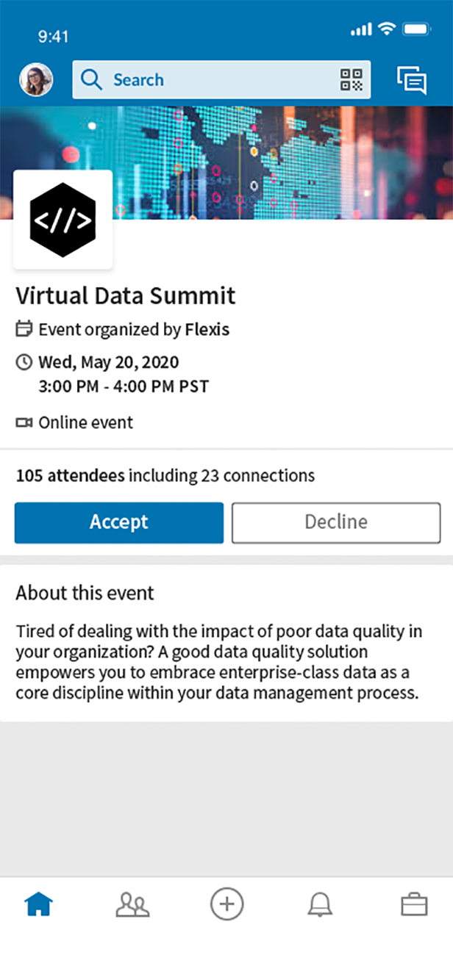Decline the event invitation
Screen dimensions: 453x980
pos(336,522)
